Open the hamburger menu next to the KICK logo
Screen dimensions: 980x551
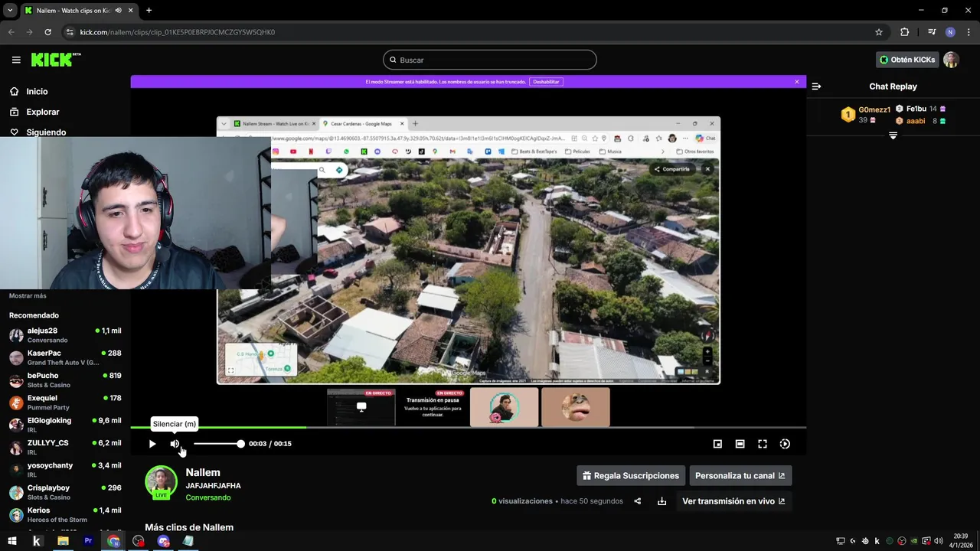(16, 60)
